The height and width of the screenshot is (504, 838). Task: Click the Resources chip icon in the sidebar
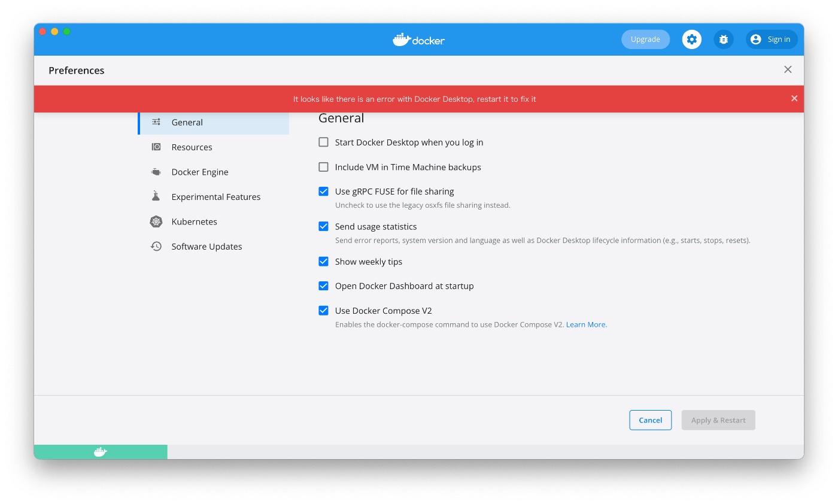156,147
